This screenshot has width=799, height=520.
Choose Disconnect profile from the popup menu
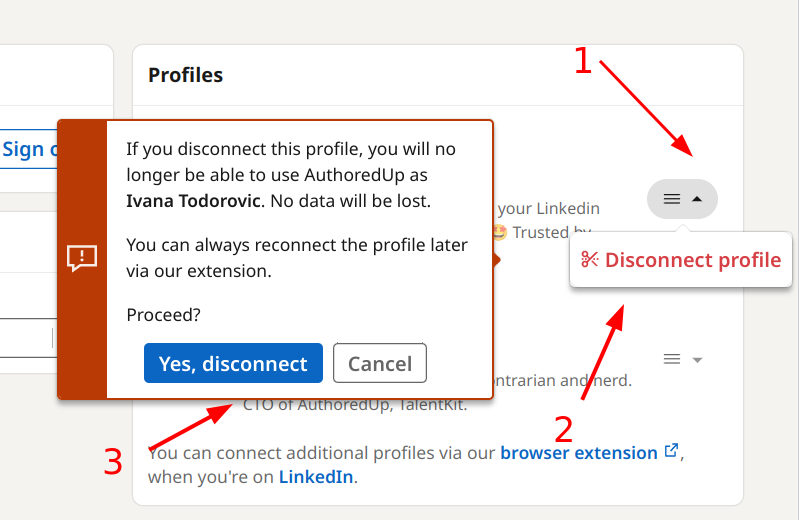tap(681, 260)
